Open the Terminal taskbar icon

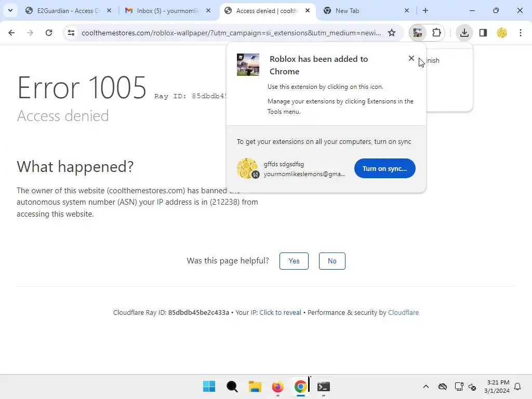coord(323,387)
